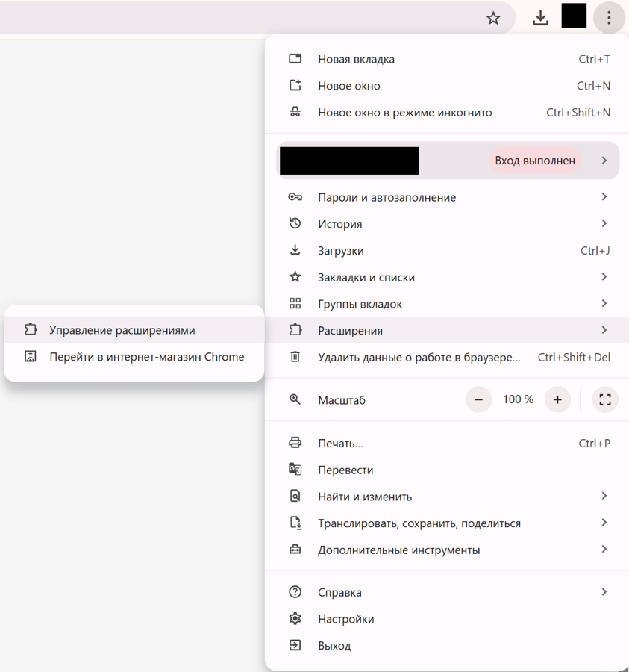The width and height of the screenshot is (629, 672).
Task: Click the Ctrl+Shift+Del shortcut text
Action: pyautogui.click(x=574, y=357)
